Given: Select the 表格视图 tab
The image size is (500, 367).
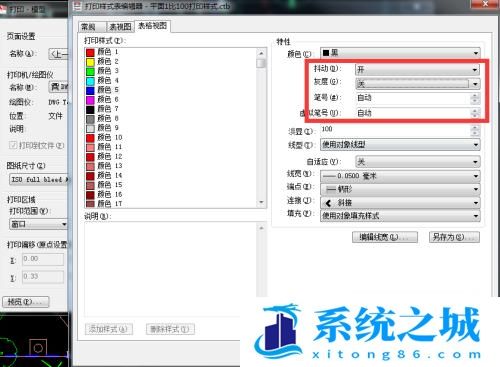Looking at the screenshot, I should click(153, 26).
